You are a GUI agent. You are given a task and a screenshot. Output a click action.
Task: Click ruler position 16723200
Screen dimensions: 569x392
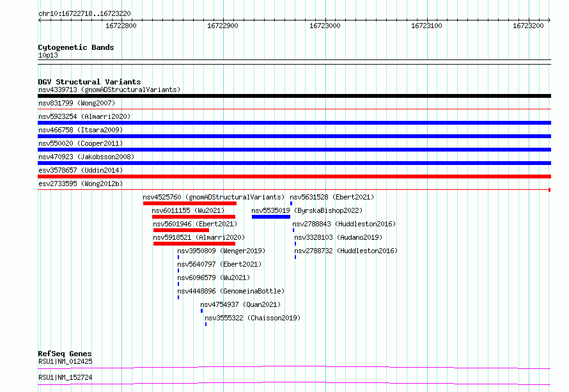pos(528,26)
